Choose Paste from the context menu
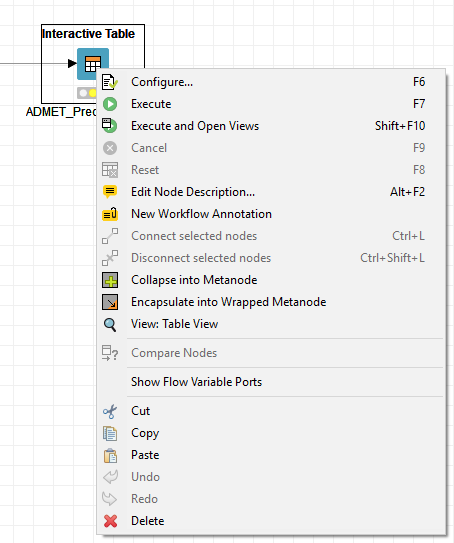 271,455
